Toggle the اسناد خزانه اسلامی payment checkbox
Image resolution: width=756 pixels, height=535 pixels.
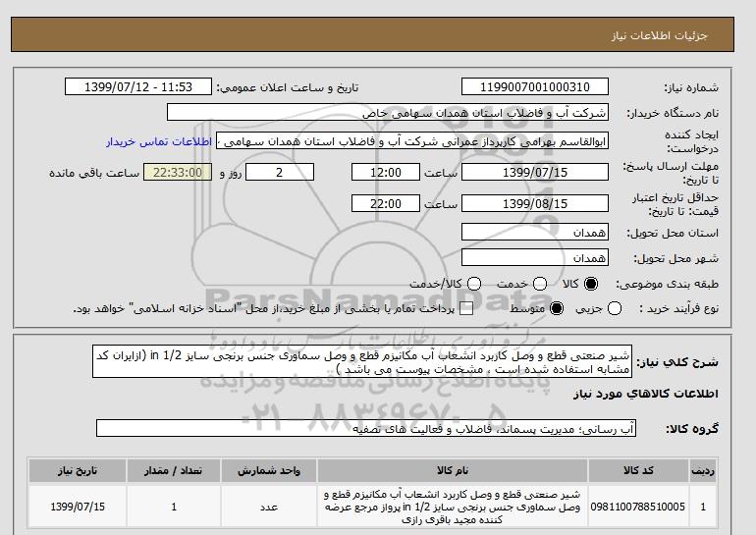(x=466, y=308)
